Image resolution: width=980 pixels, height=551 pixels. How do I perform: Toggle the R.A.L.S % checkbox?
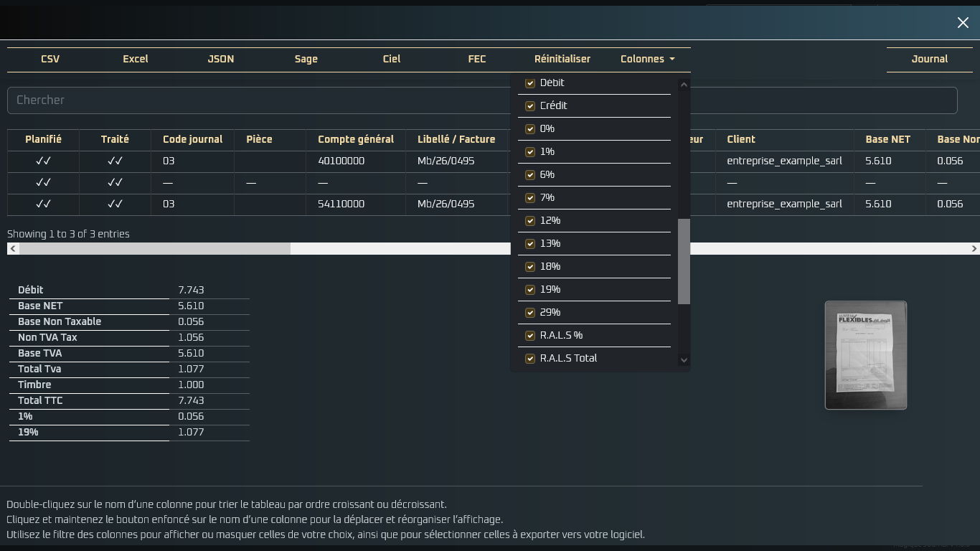point(530,336)
